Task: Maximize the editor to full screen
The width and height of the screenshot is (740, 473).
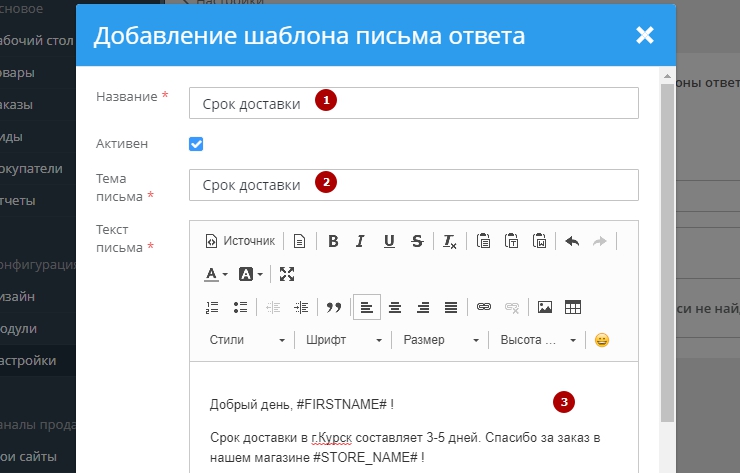Action: (x=287, y=274)
